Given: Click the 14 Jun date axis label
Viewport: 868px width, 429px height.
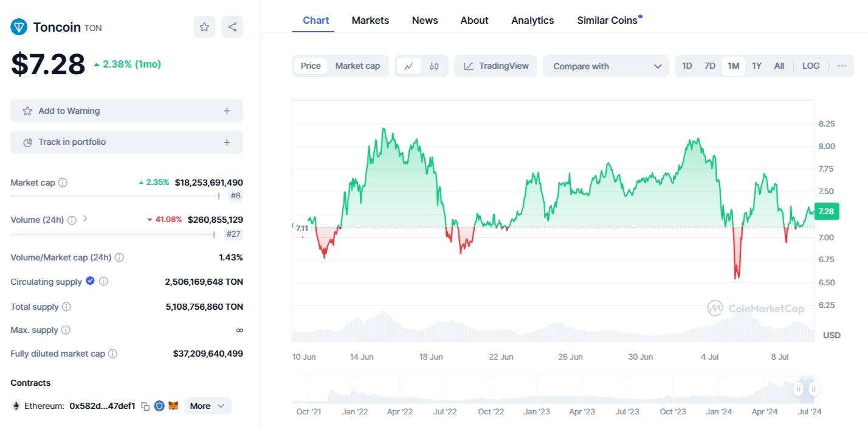Looking at the screenshot, I should coord(362,357).
